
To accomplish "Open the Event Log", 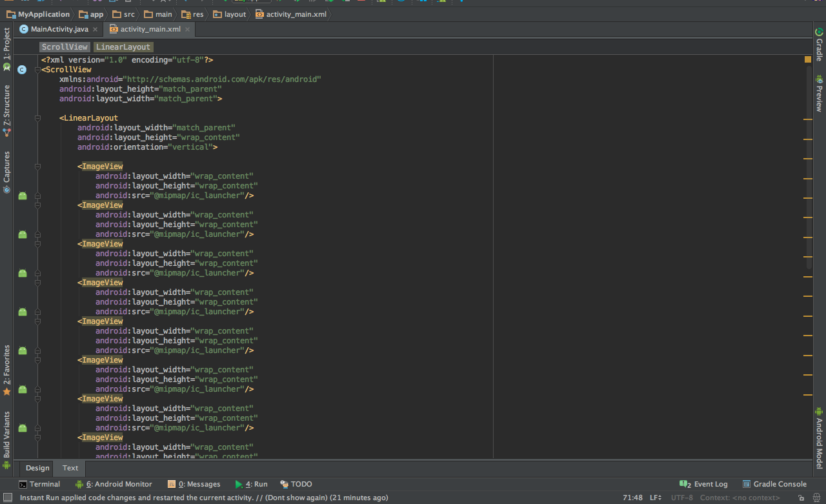I will 709,484.
